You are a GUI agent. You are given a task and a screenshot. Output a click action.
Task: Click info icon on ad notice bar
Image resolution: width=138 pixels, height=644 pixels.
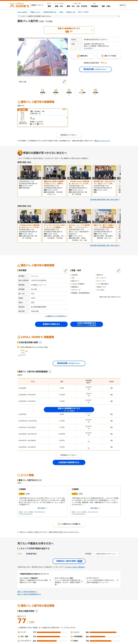tap(19, 16)
